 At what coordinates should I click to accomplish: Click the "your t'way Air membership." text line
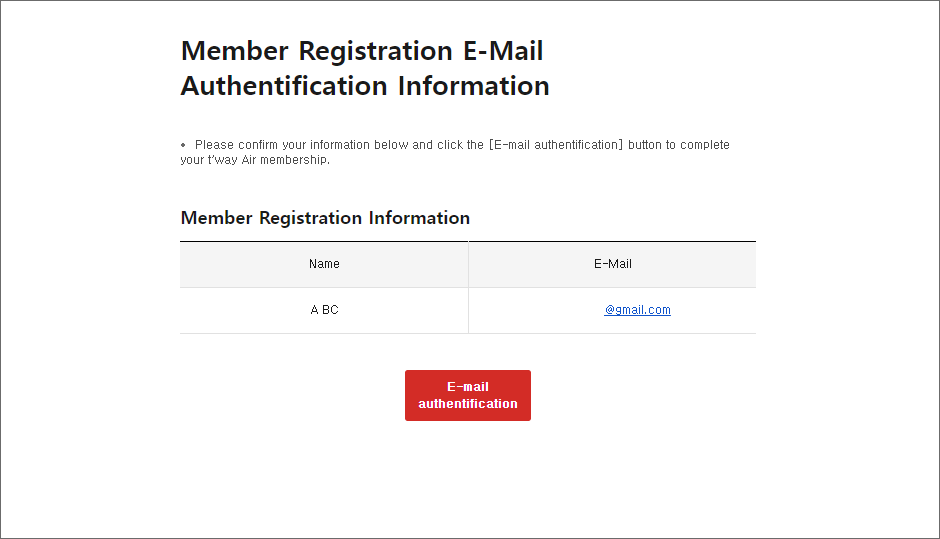click(254, 160)
